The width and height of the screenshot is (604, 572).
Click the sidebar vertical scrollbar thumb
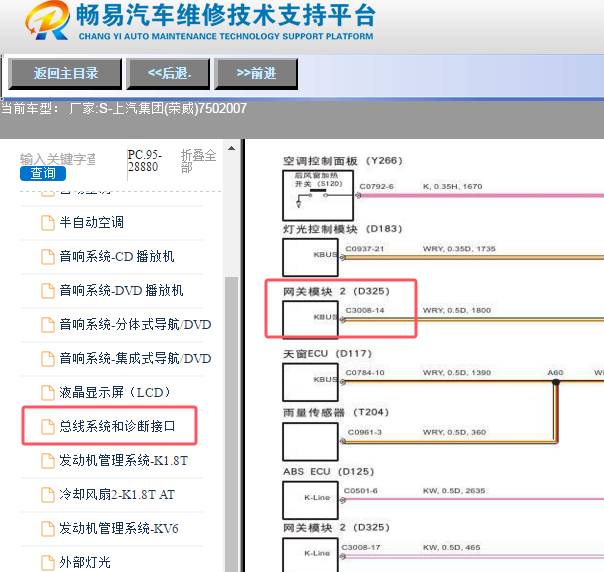[x=232, y=424]
